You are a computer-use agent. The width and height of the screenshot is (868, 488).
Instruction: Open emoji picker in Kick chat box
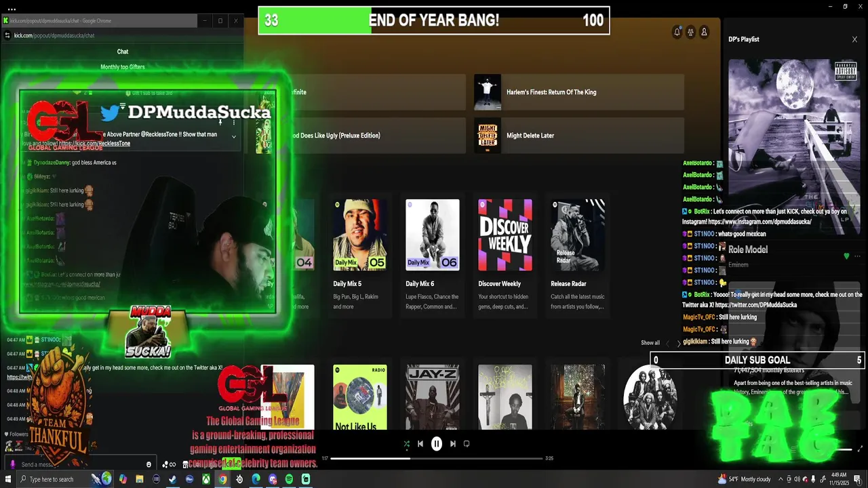pos(149,464)
